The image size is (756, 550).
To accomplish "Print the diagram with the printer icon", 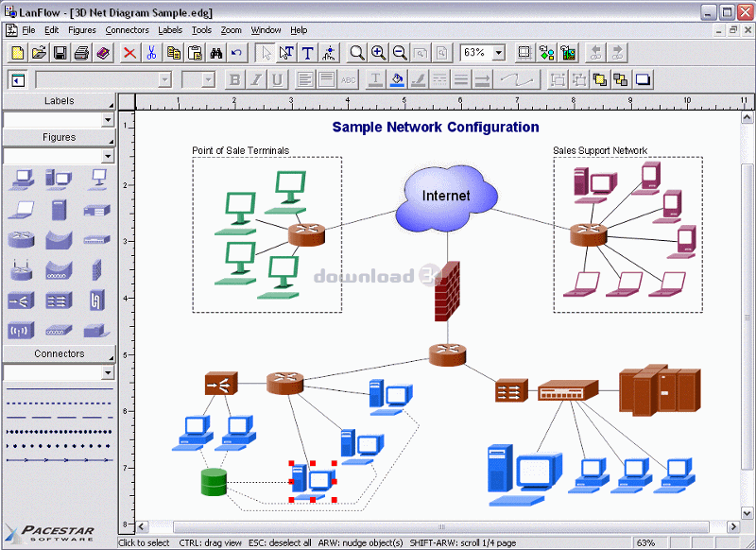I will (x=81, y=53).
